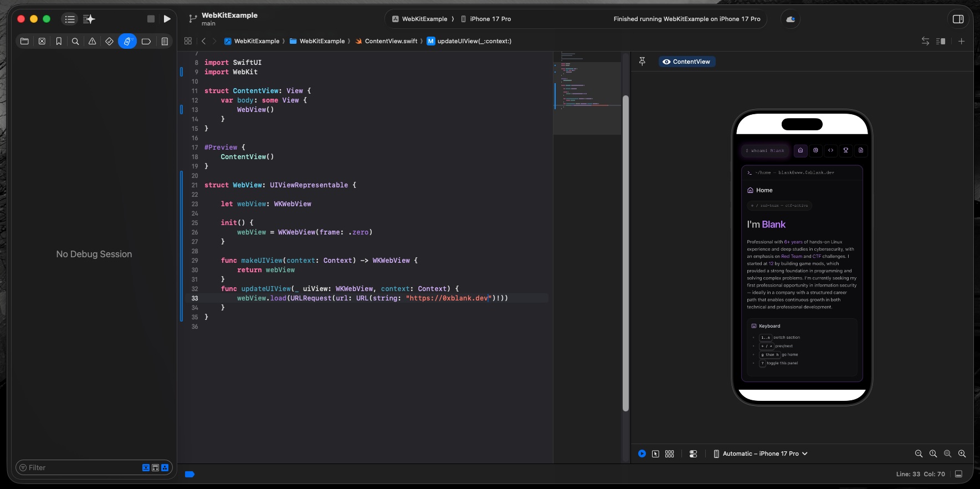Click the 'whoami Blank' button in preview

pyautogui.click(x=765, y=150)
